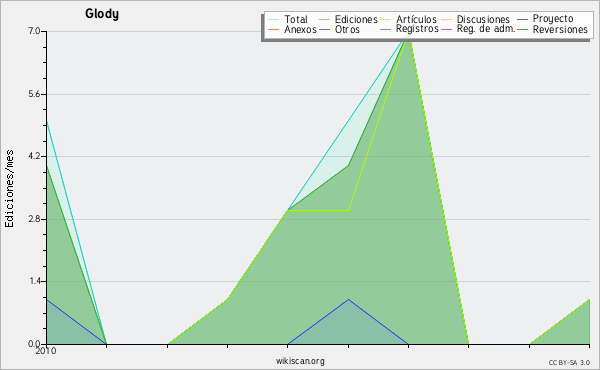Click the 0.0 y-axis value
Screen dimensions: 600x370
point(34,344)
